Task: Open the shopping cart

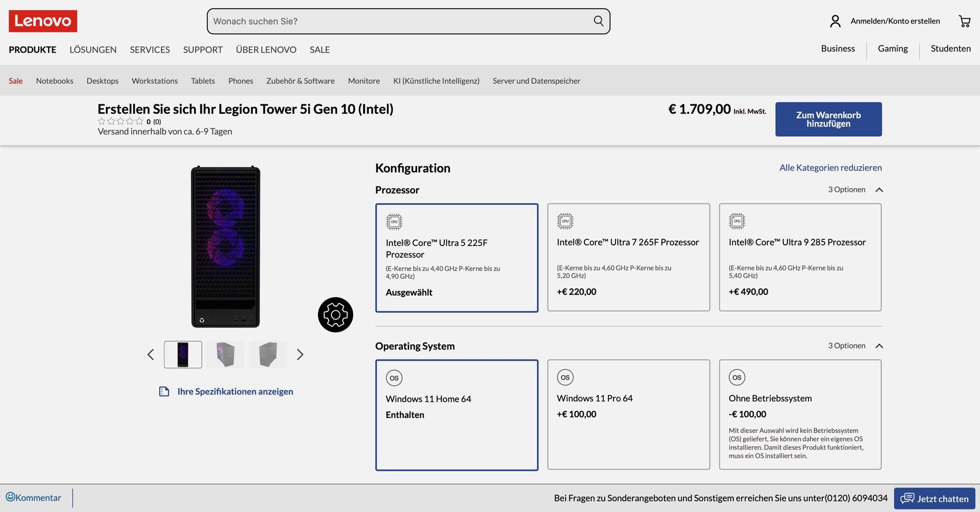Action: [x=964, y=21]
